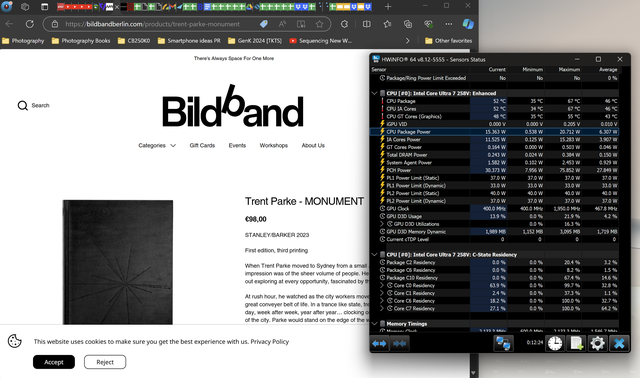Refresh the browser page
The height and width of the screenshot is (378, 640).
pos(30,24)
